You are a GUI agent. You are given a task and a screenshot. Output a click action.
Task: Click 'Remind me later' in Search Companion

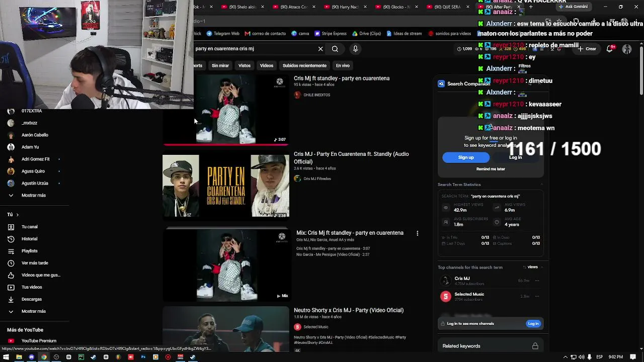[491, 169]
